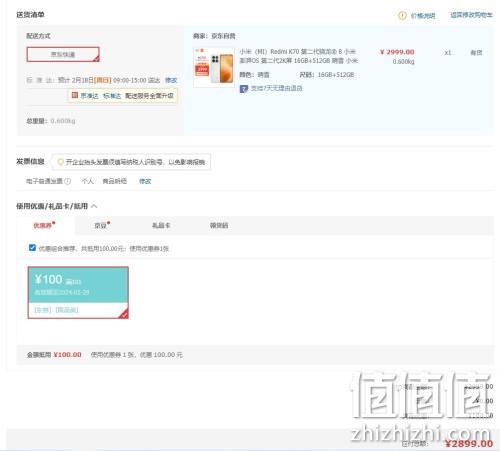Switch to the 领货码 tab
Viewport: 500px width, 451px height.
(x=219, y=225)
